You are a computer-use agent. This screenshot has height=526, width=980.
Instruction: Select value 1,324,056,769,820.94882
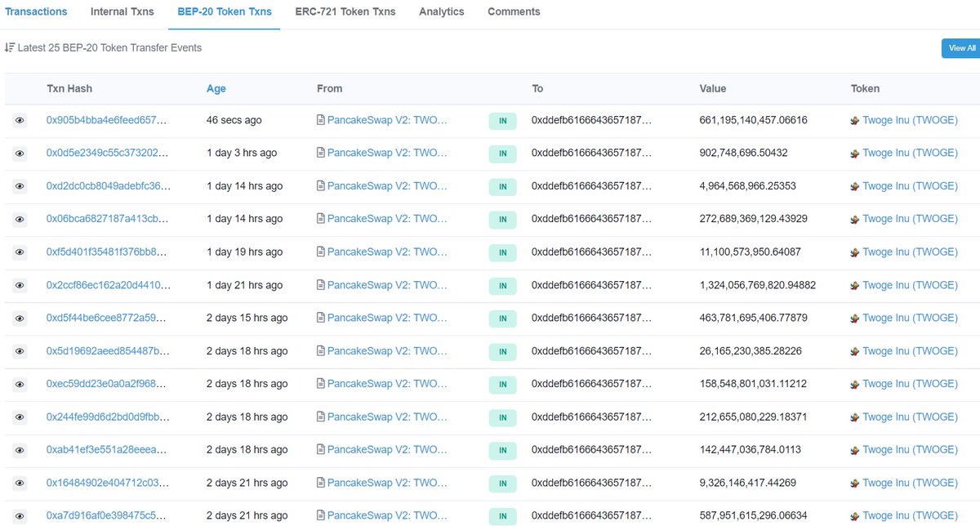758,285
